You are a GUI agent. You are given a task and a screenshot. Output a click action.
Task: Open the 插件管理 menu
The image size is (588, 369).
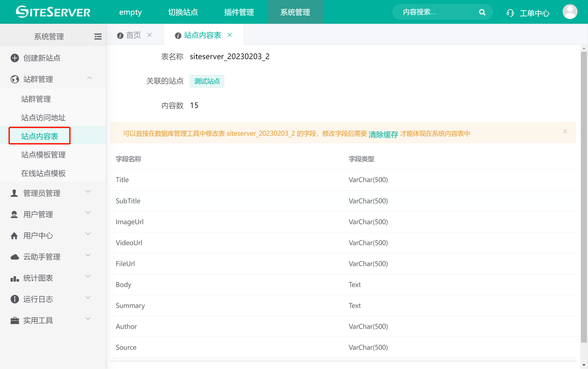[239, 12]
